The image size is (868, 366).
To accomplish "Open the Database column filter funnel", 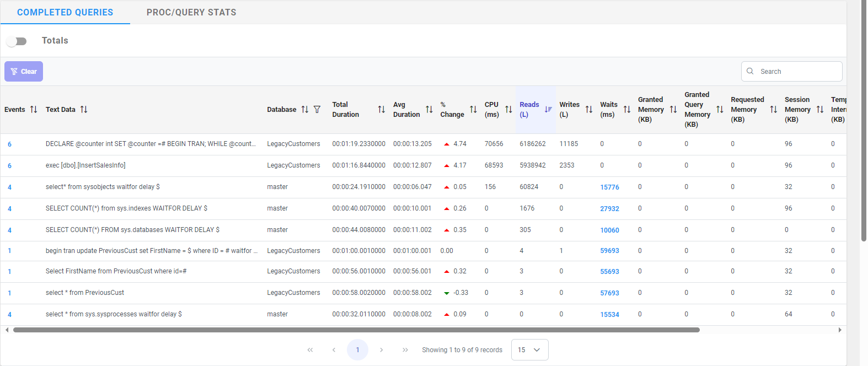I will [x=317, y=109].
